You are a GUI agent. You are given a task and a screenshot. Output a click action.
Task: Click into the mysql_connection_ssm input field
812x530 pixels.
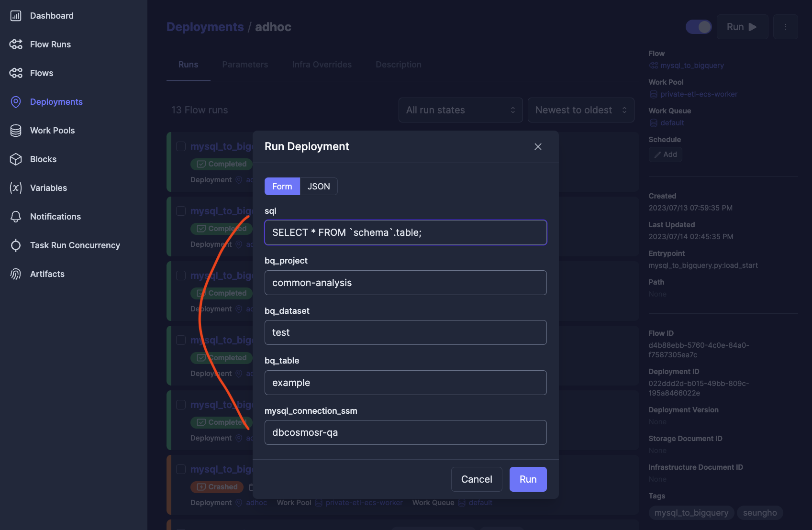(x=406, y=432)
